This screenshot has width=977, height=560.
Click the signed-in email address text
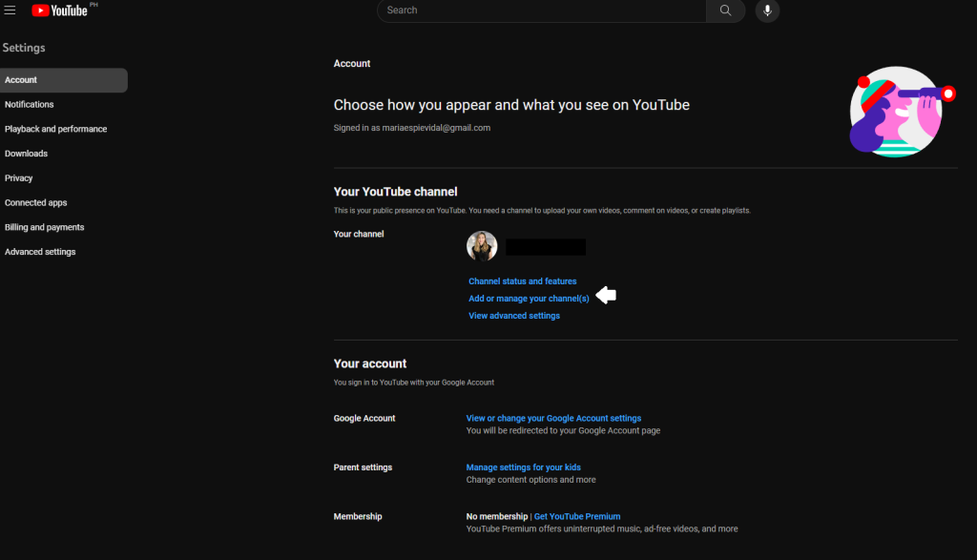(x=436, y=128)
